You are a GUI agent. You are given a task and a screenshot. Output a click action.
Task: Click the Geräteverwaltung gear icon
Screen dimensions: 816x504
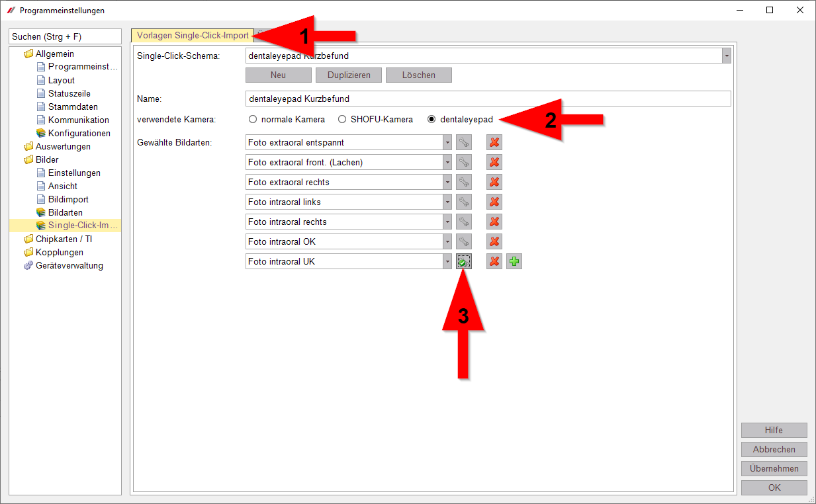click(x=28, y=265)
